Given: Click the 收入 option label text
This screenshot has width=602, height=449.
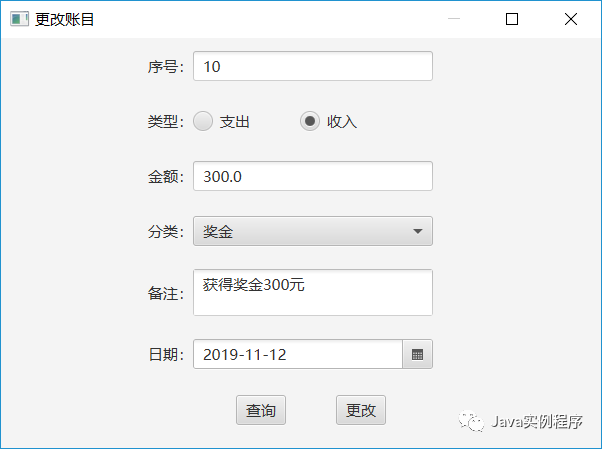Looking at the screenshot, I should coord(342,122).
